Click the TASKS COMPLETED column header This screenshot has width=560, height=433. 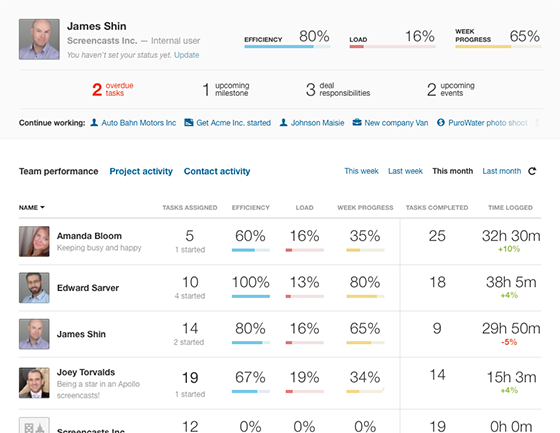[437, 208]
